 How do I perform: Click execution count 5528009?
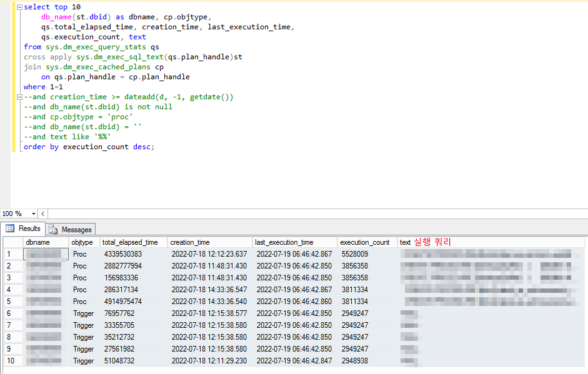[355, 254]
